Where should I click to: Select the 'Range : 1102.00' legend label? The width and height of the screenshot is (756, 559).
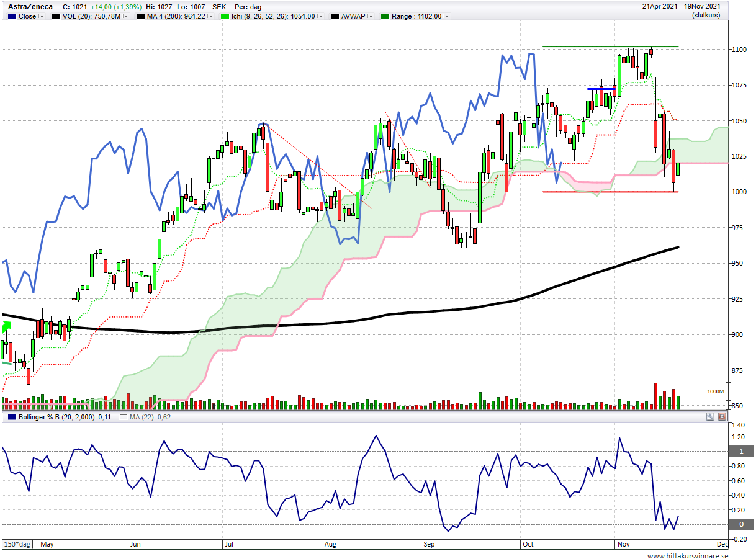pos(416,16)
